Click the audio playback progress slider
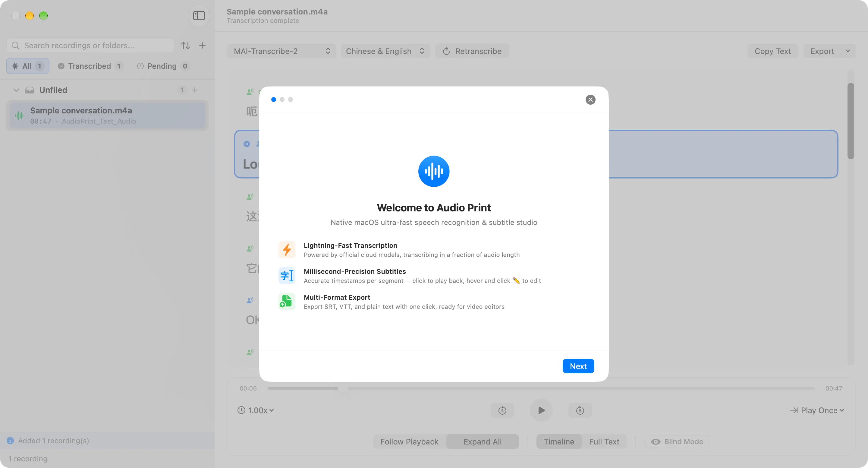868x468 pixels. 541,388
